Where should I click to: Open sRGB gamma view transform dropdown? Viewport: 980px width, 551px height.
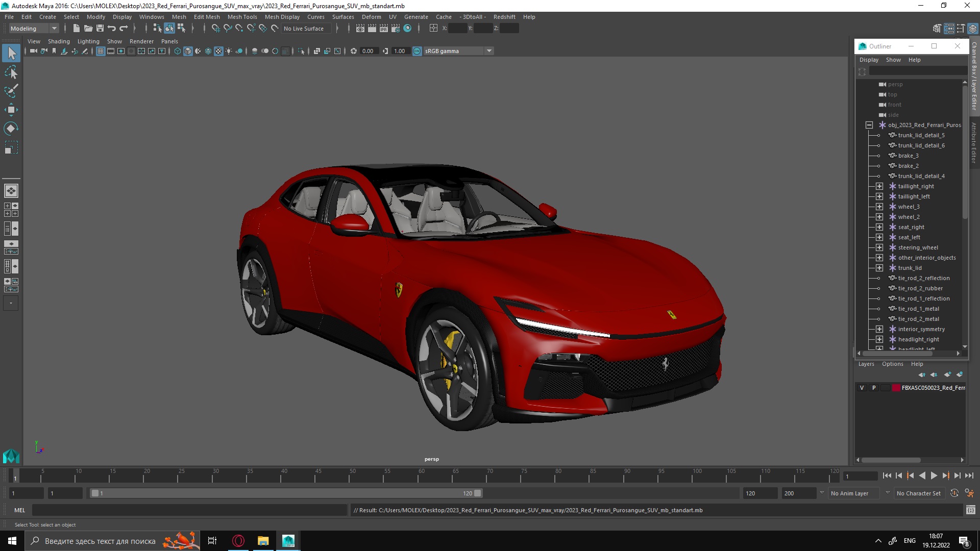(458, 51)
